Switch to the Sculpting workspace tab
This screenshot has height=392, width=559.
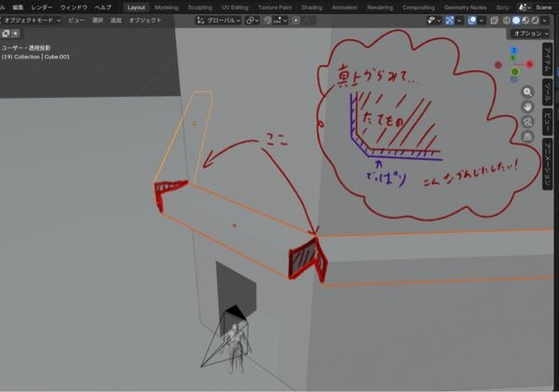pyautogui.click(x=200, y=7)
